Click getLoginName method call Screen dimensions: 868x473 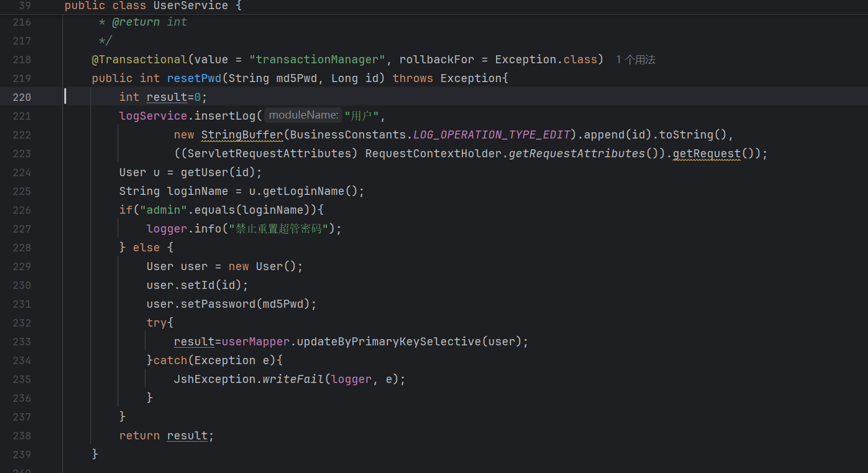[x=304, y=191]
